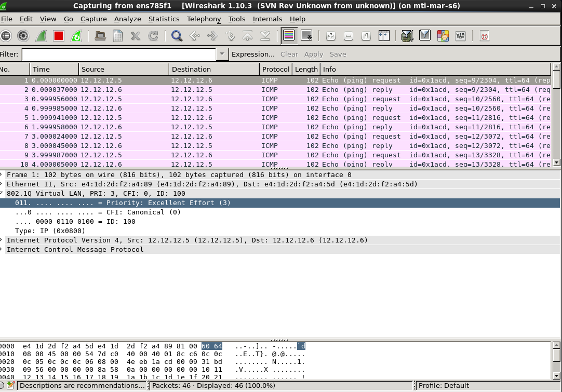This screenshot has height=392, width=562.
Task: Jump to the last packet
Action: point(265,36)
